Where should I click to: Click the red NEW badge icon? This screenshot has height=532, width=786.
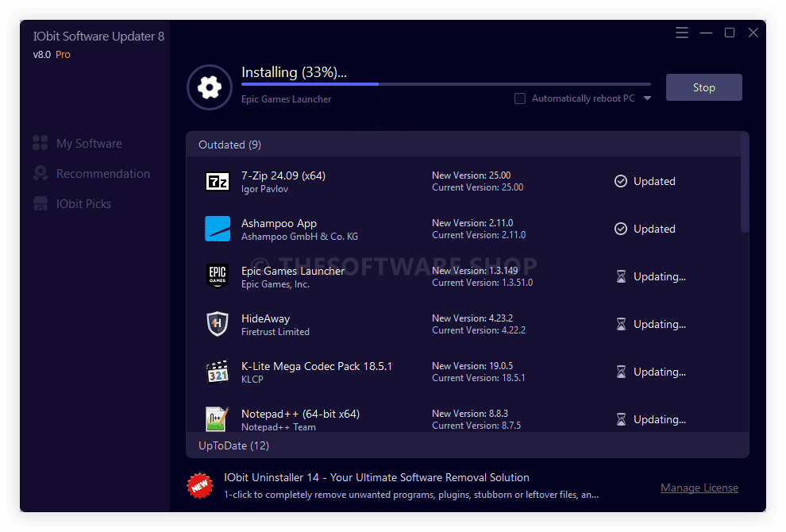[200, 486]
